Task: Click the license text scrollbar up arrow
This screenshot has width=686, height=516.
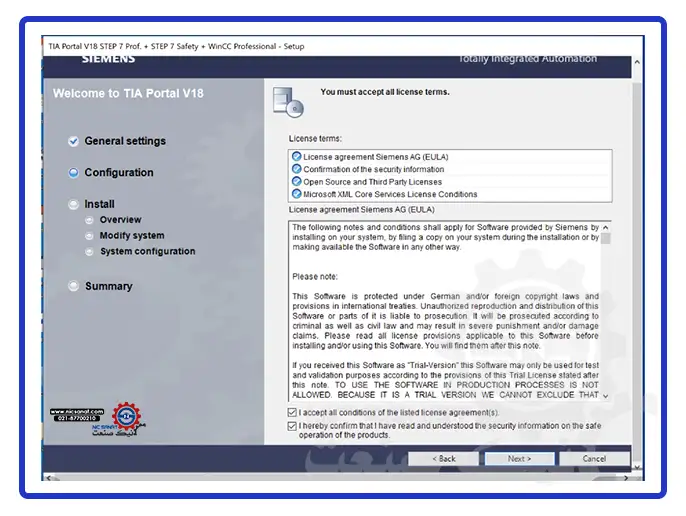Action: [x=606, y=228]
